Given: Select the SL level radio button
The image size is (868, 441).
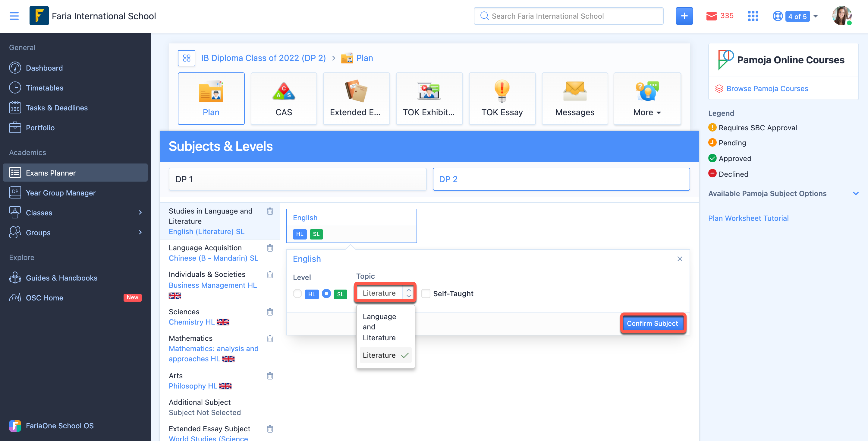Looking at the screenshot, I should coord(326,294).
